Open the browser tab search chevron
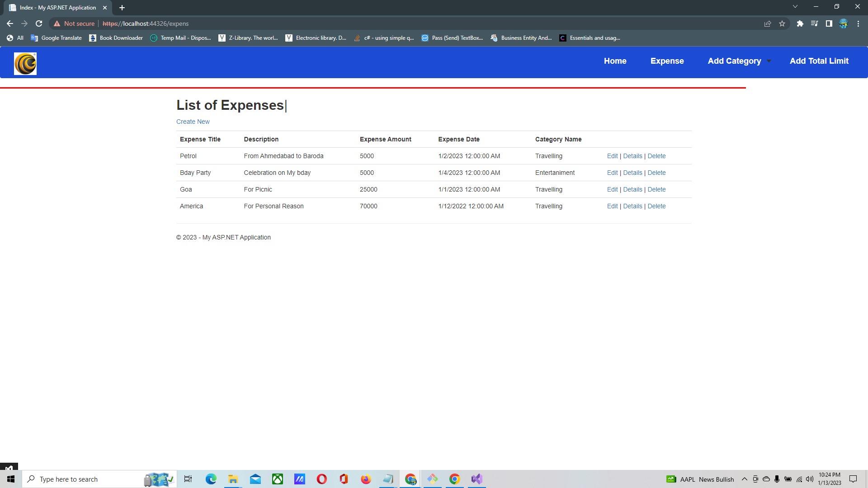Image resolution: width=868 pixels, height=488 pixels. (x=795, y=7)
